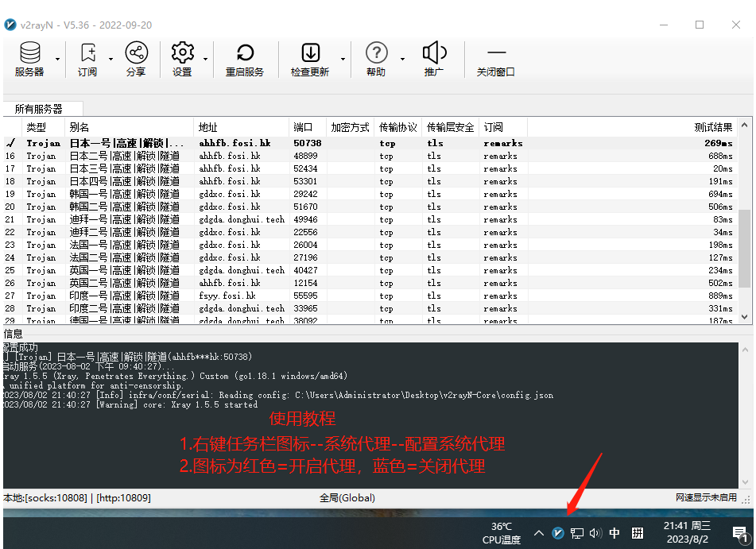Screen dimensions: 756x549
Task: Click the log panel scrollbar down arrow
Action: [745, 481]
